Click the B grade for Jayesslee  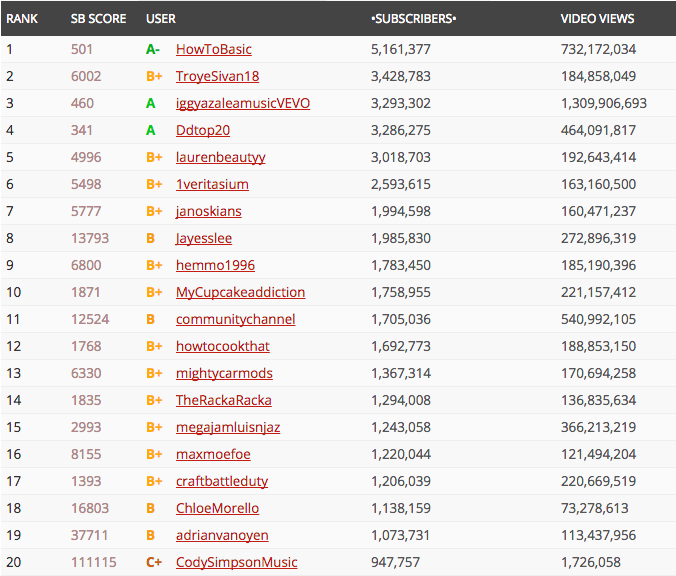coord(150,238)
